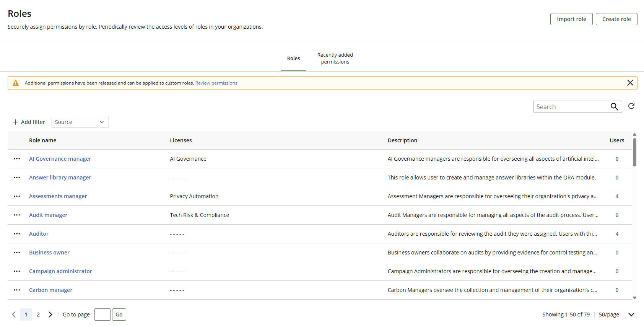Click the plus Add filter icon
Screen dimensions: 644x326
click(x=16, y=122)
